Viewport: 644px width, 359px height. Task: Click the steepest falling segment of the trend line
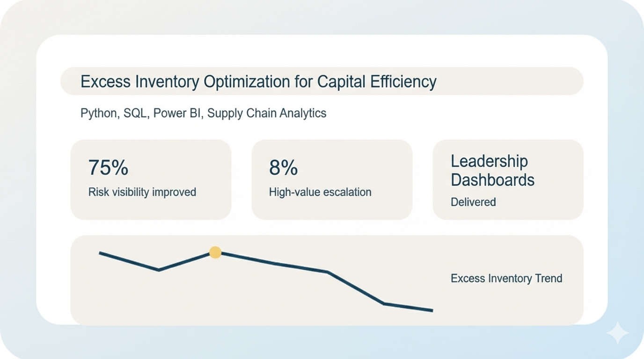[356, 288]
